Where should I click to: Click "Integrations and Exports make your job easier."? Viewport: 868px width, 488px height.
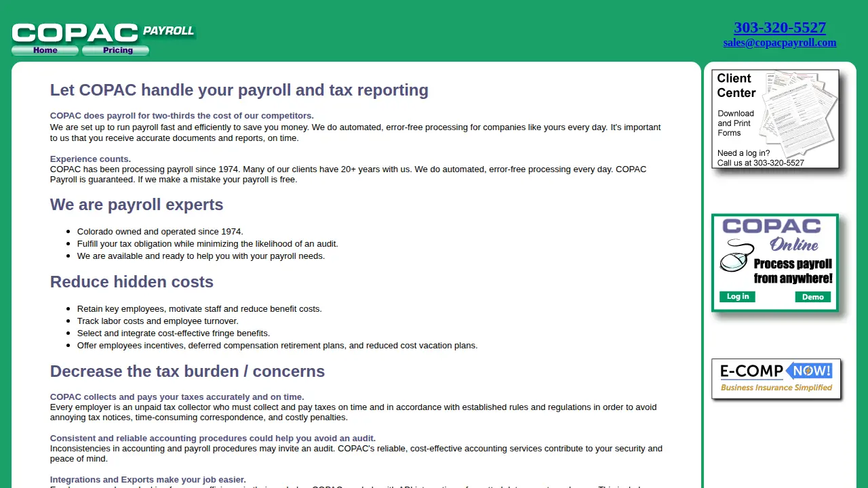(148, 480)
